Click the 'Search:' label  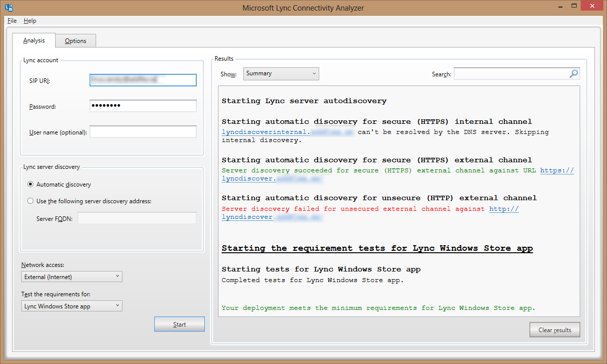[442, 74]
